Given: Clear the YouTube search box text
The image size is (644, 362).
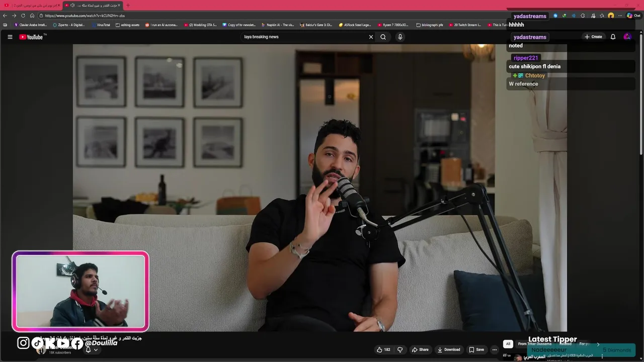Looking at the screenshot, I should pyautogui.click(x=371, y=37).
